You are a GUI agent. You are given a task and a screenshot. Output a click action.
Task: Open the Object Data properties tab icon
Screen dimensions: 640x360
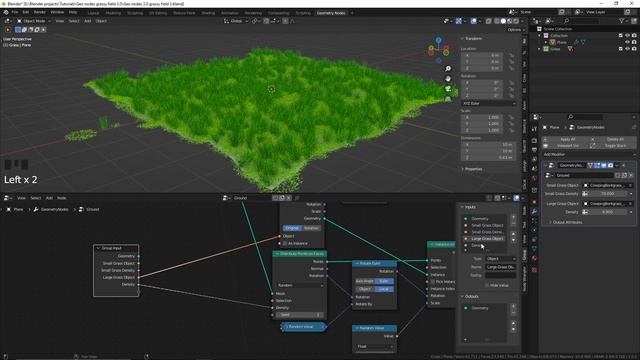pos(534,249)
